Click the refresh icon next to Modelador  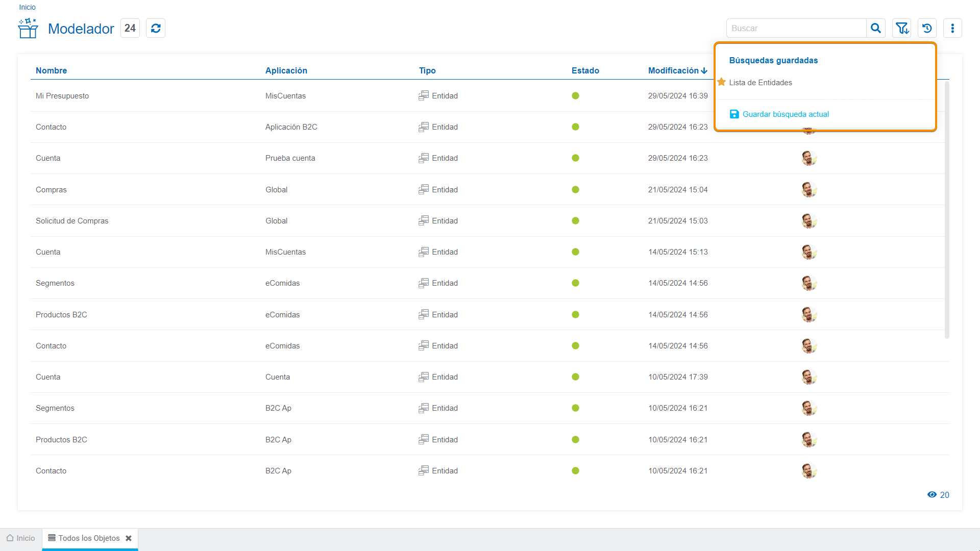(x=156, y=28)
